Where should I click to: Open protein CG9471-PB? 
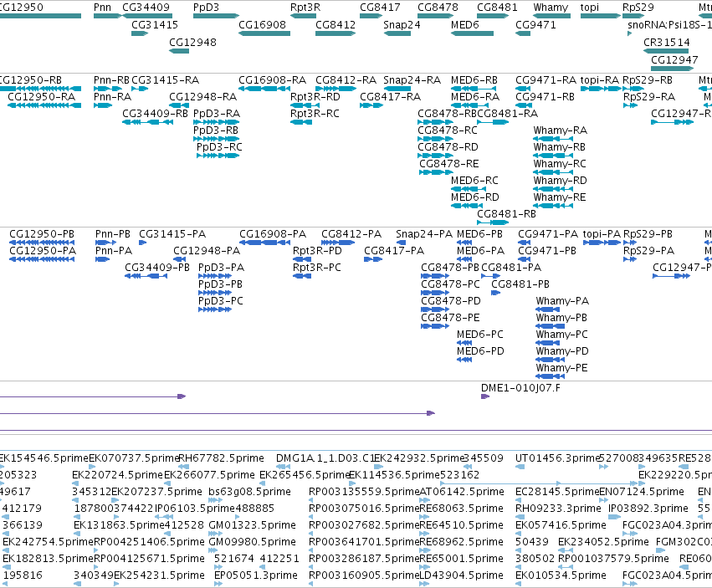point(546,251)
